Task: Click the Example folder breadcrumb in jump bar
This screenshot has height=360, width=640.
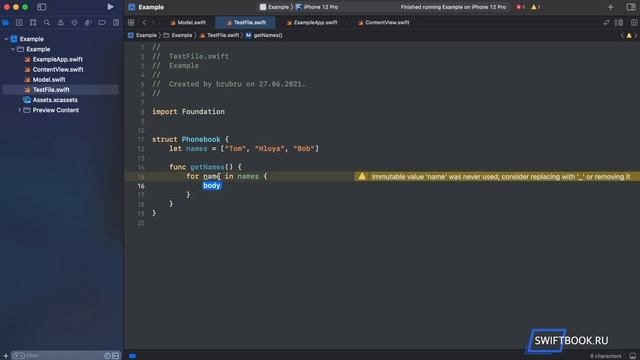Action: (178, 36)
